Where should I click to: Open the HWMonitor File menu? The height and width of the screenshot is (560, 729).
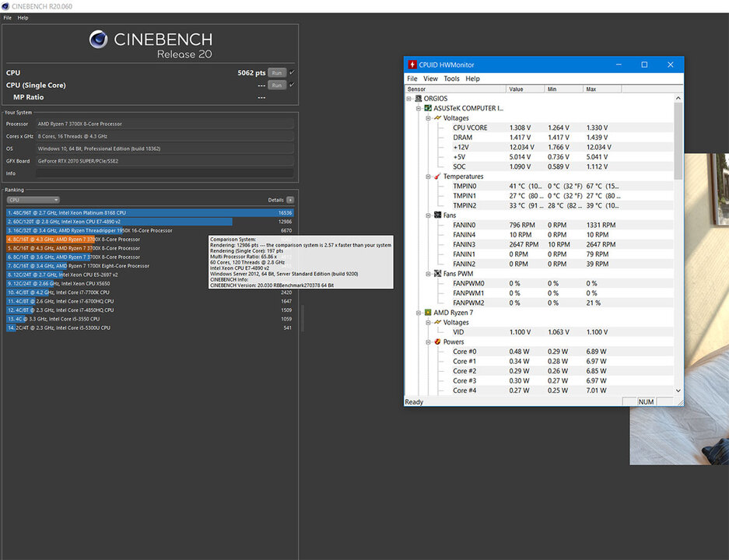point(412,79)
